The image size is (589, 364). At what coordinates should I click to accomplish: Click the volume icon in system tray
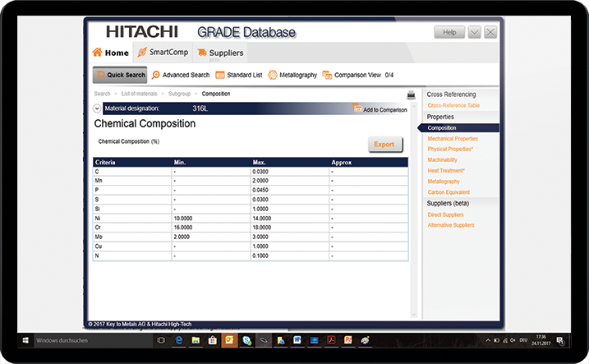(513, 340)
